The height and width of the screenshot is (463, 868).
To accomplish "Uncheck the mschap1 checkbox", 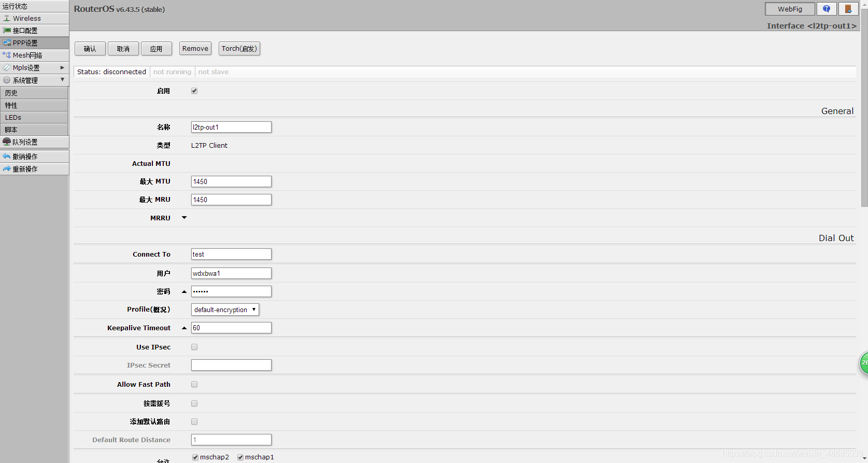I will pyautogui.click(x=240, y=457).
